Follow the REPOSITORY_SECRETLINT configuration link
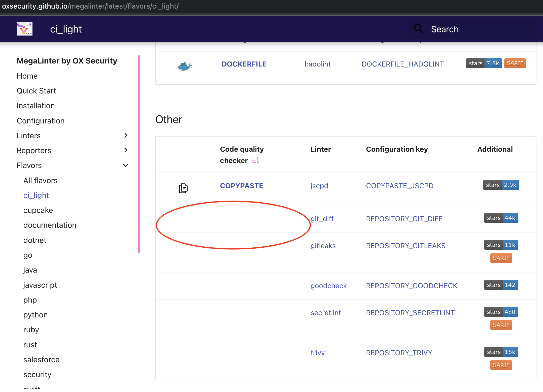 pyautogui.click(x=410, y=312)
